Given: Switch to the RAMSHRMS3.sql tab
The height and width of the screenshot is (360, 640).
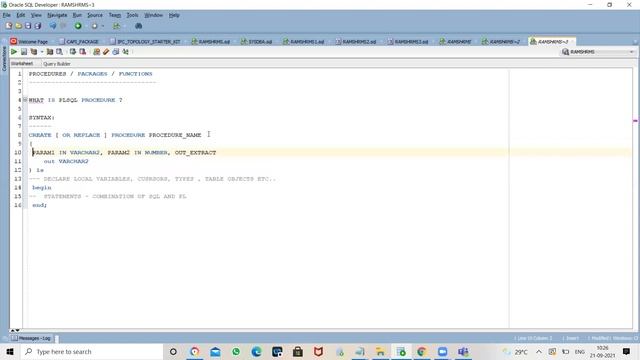Looking at the screenshot, I should 408,42.
